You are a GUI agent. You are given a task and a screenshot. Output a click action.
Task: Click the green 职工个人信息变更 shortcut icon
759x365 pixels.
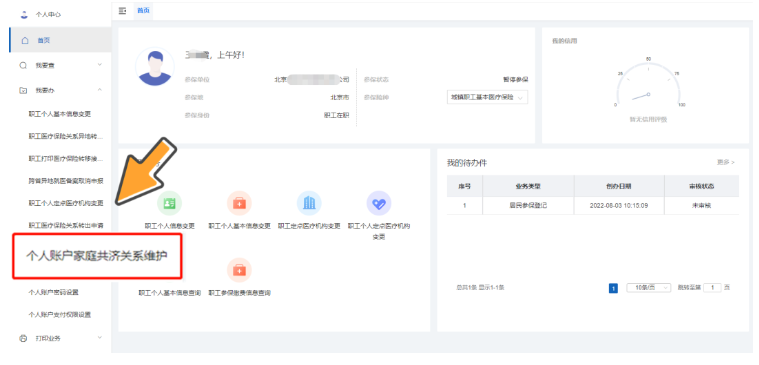(x=169, y=203)
